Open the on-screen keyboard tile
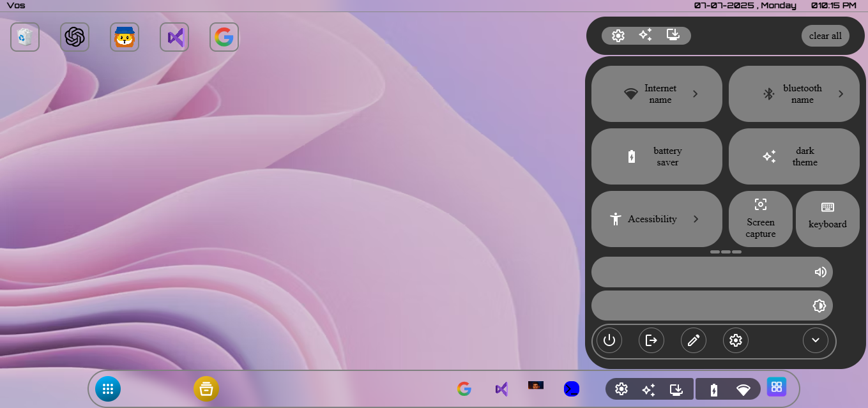This screenshot has height=408, width=868. pyautogui.click(x=828, y=219)
